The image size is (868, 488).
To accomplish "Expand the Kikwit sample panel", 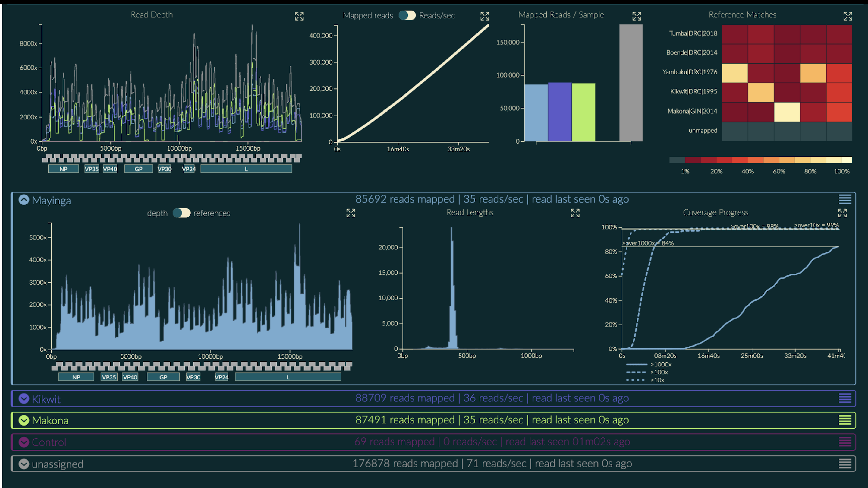I will (24, 399).
